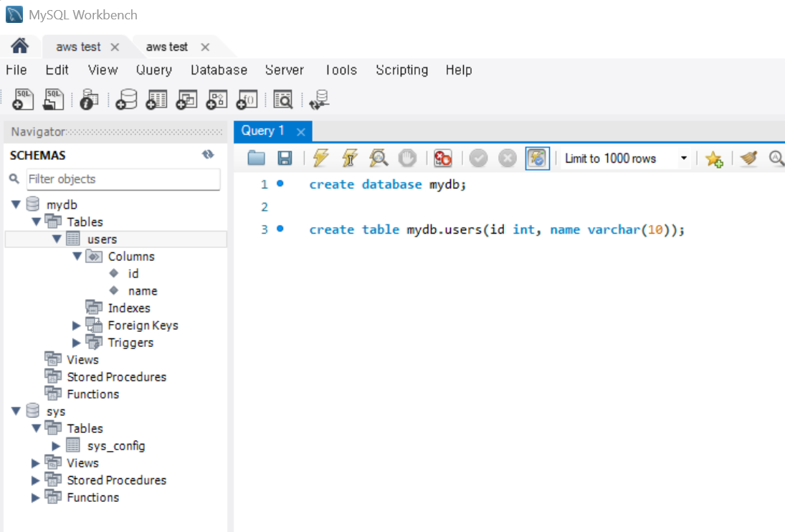Close the Query 1 tab
The image size is (785, 532).
301,132
